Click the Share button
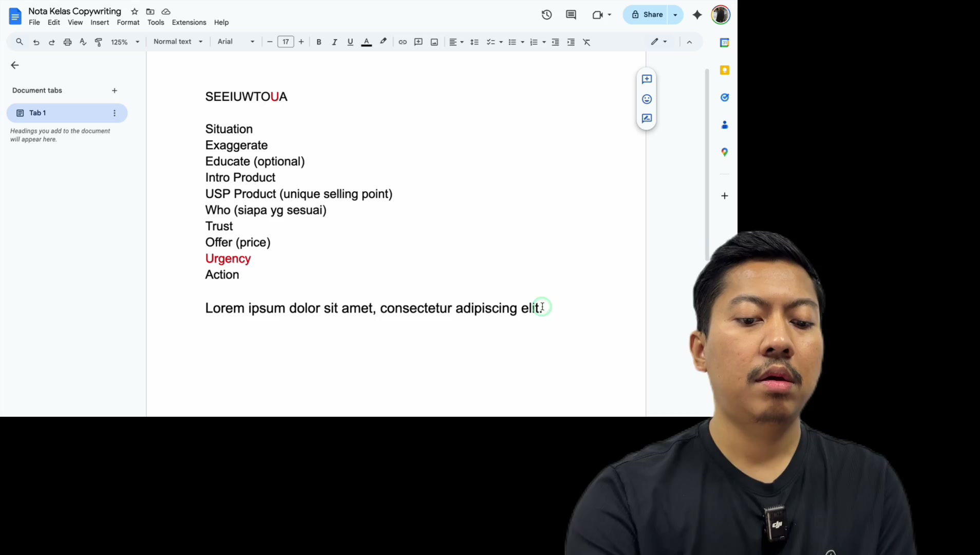 coord(647,15)
